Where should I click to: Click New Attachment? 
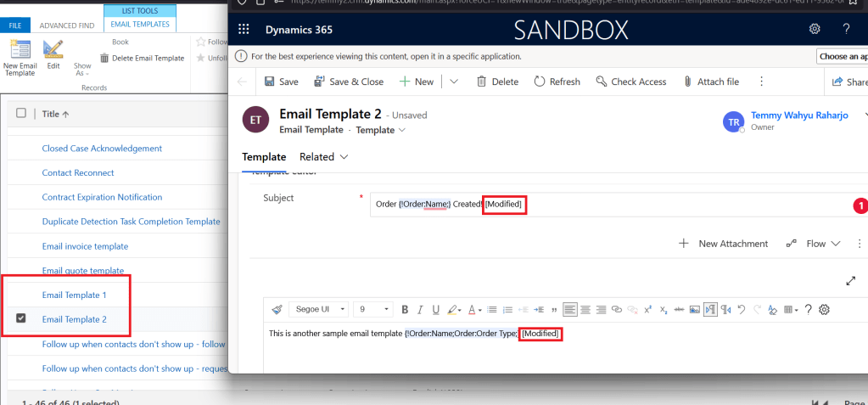(723, 244)
